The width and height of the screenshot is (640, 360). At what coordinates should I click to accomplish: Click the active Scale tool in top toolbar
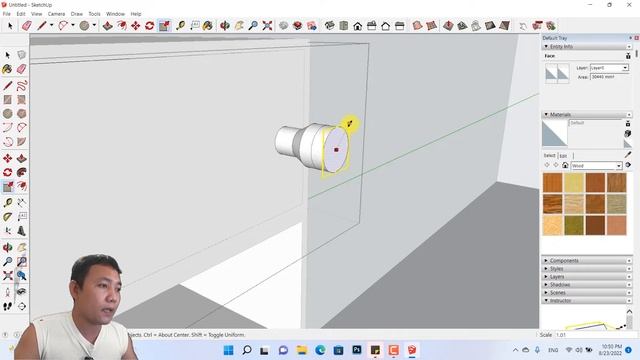tap(164, 26)
